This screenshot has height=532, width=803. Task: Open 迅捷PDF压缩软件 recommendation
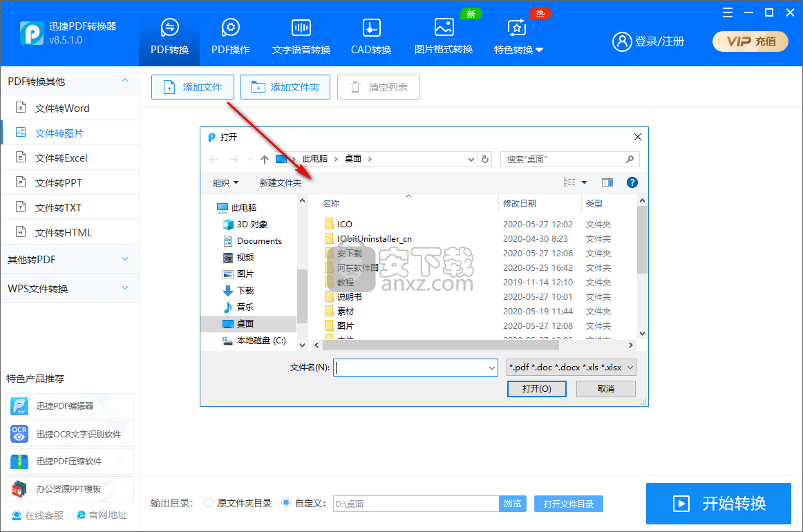[x=70, y=462]
